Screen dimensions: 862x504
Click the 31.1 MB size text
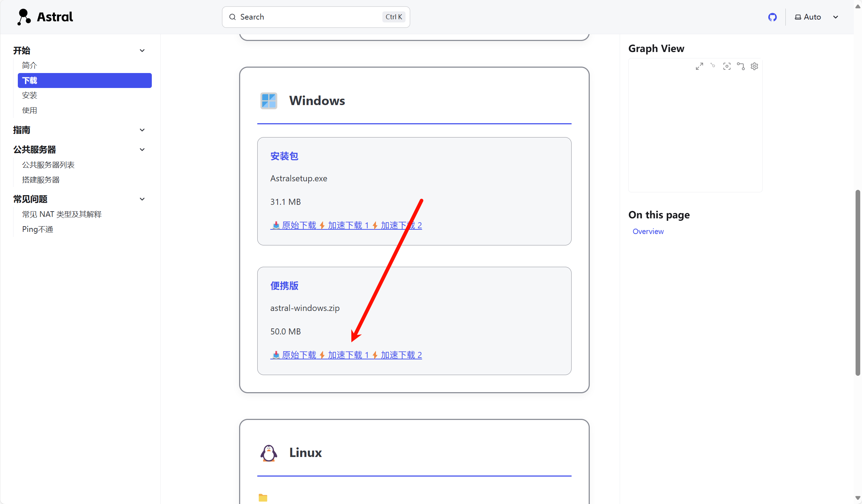[285, 202]
